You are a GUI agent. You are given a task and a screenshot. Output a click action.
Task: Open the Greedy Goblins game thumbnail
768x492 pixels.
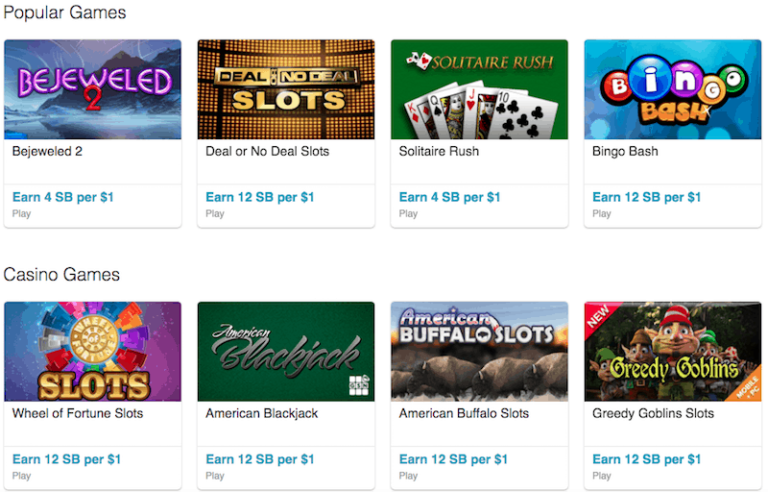coord(673,351)
